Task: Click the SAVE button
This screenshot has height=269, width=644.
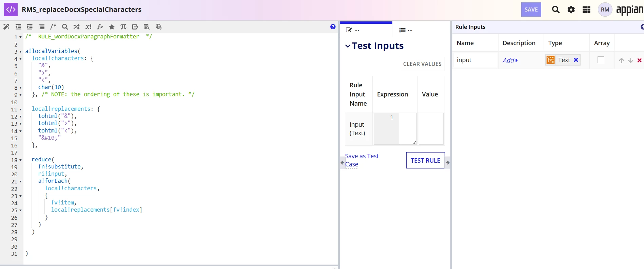Action: coord(531,10)
